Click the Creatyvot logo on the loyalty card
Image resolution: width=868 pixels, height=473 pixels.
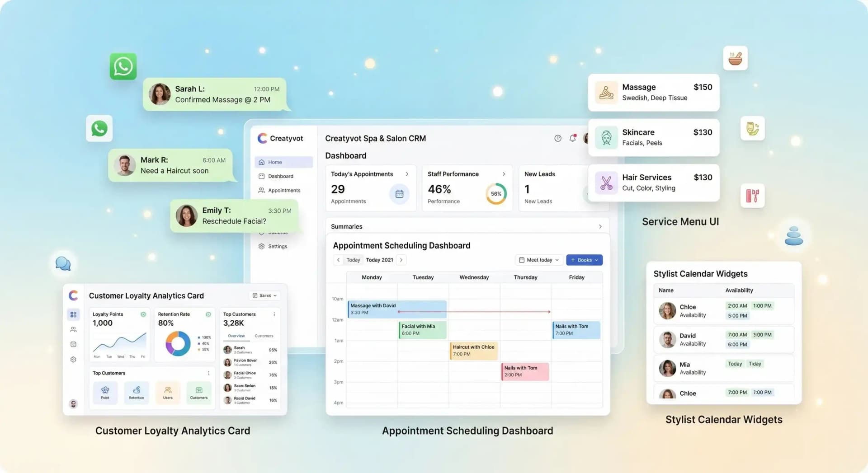[73, 295]
